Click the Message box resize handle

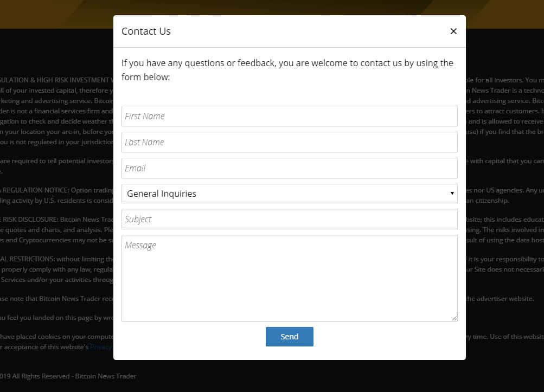(x=455, y=318)
